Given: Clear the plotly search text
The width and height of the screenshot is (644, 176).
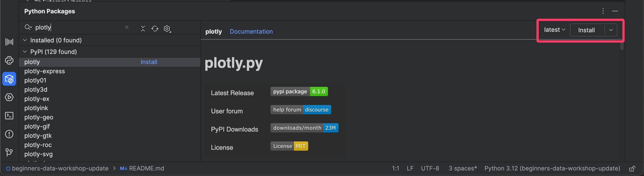Looking at the screenshot, I should pyautogui.click(x=127, y=27).
